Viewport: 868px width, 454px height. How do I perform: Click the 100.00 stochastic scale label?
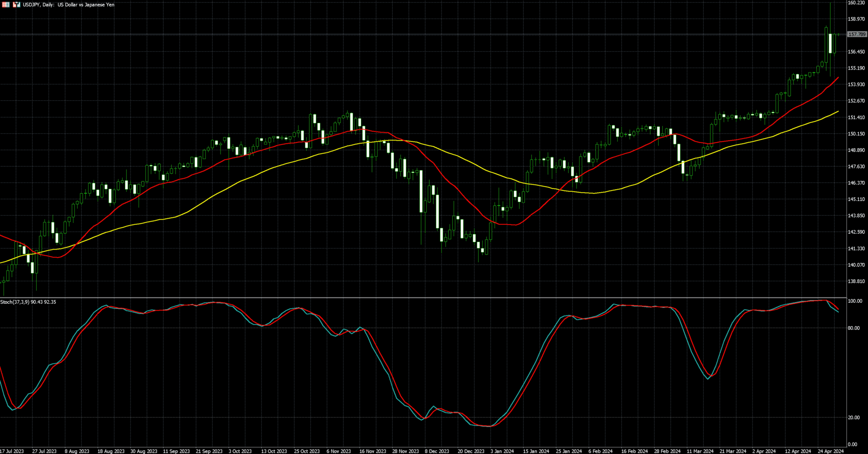tap(855, 301)
